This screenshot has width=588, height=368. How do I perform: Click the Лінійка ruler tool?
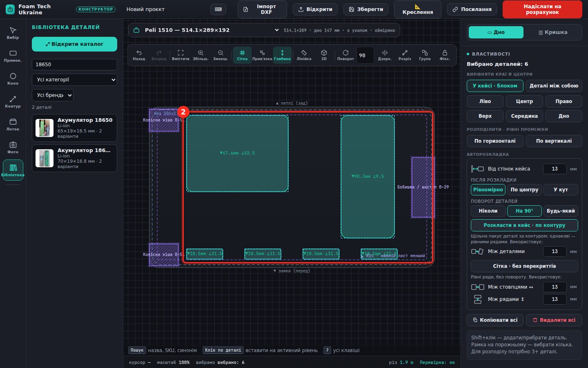(304, 55)
